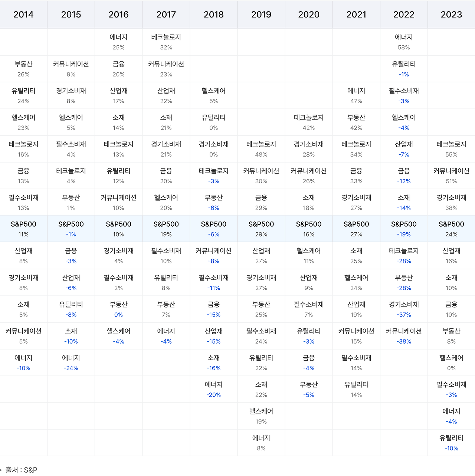Click the 필수소비재 -3% cell in 2023
Screen dimensions: 475x476
pos(451,389)
